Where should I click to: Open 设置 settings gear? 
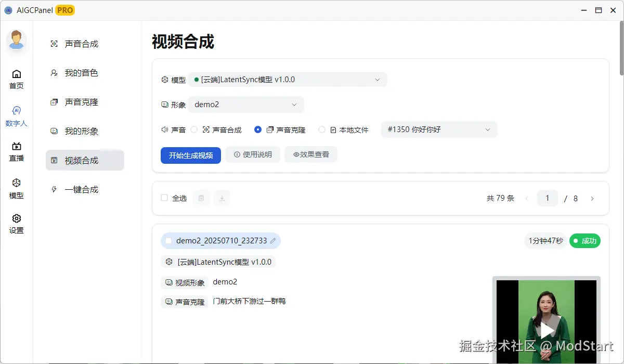point(17,224)
